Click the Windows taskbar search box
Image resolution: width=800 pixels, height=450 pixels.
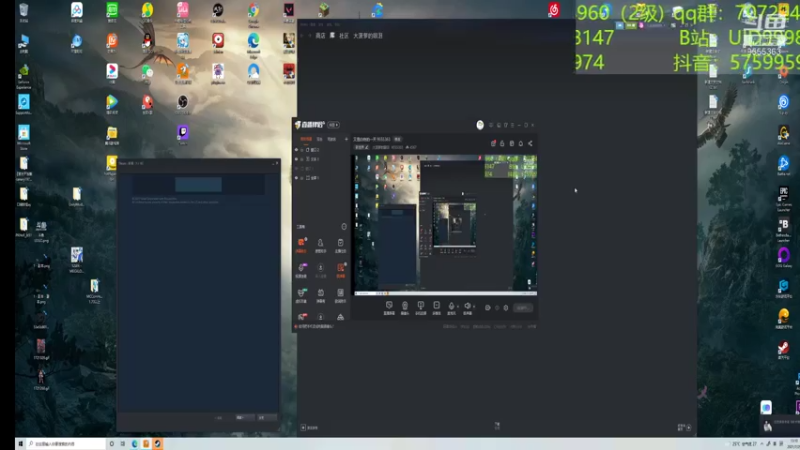(x=66, y=444)
